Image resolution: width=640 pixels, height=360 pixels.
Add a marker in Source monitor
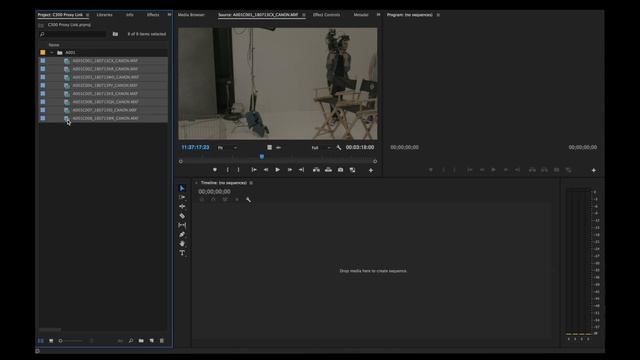click(215, 170)
